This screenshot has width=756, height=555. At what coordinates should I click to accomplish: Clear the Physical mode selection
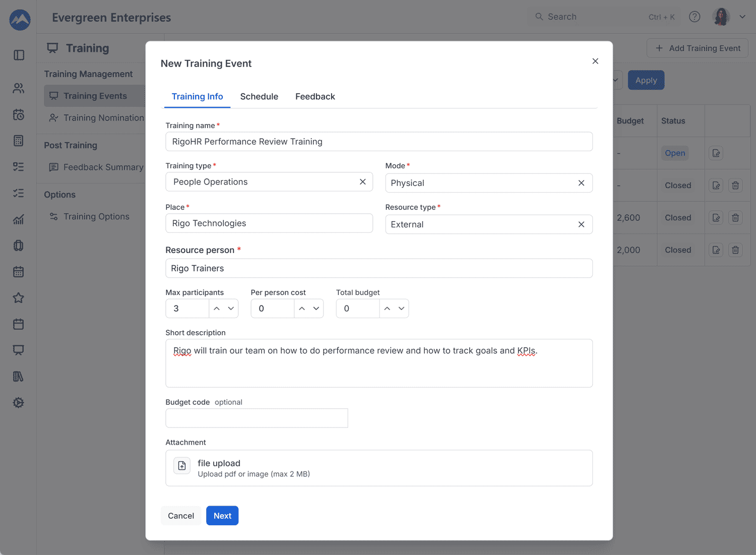click(581, 183)
